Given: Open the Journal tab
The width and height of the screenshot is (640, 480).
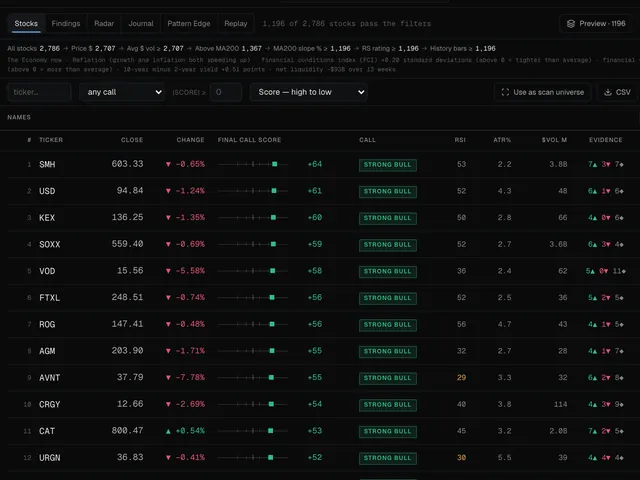Looking at the screenshot, I should click(141, 24).
